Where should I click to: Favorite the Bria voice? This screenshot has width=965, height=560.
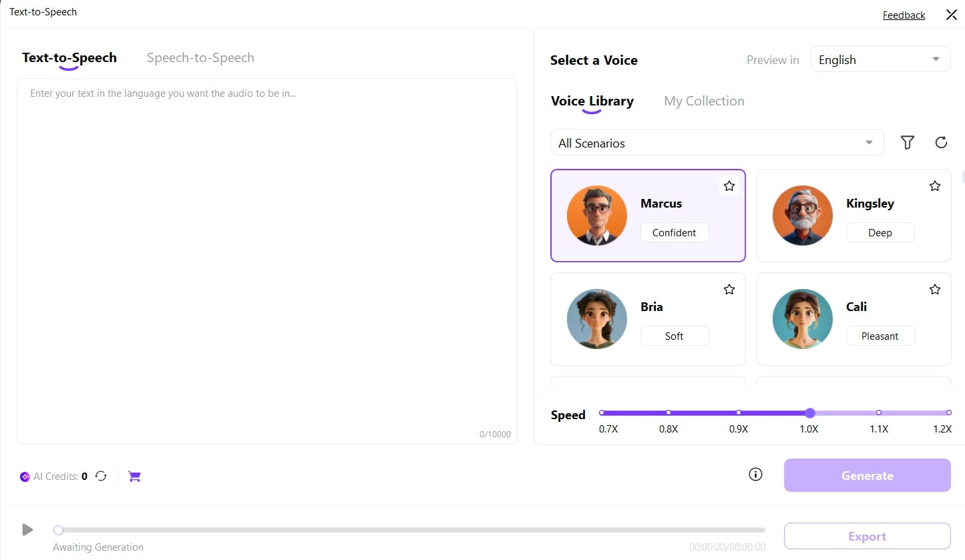729,290
